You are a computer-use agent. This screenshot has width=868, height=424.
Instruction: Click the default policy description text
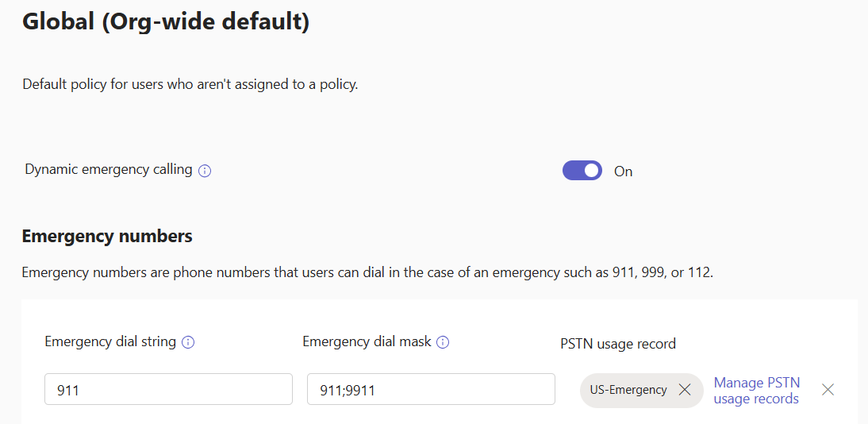[190, 84]
